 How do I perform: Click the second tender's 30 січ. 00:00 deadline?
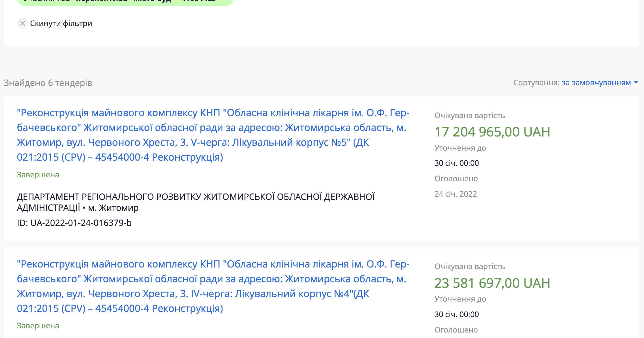[x=457, y=314]
